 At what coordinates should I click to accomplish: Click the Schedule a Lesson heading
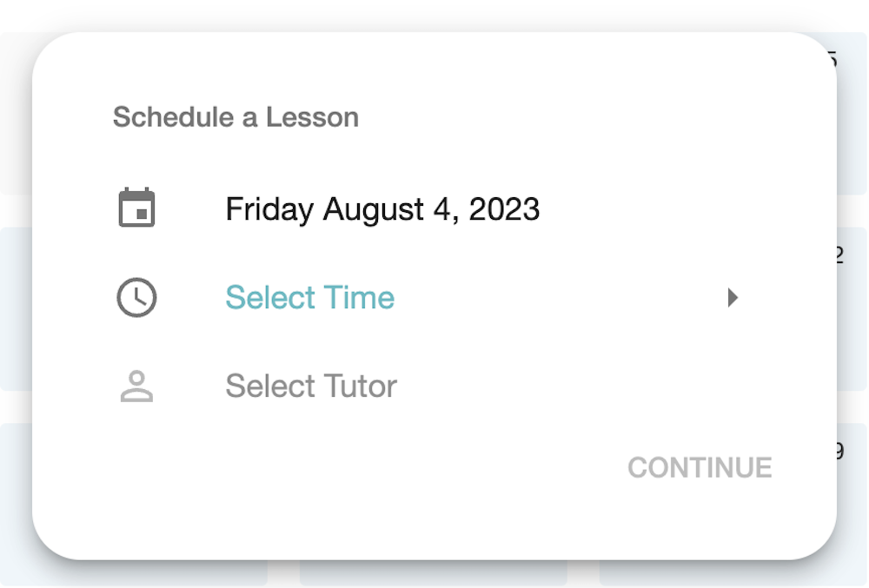pyautogui.click(x=235, y=117)
